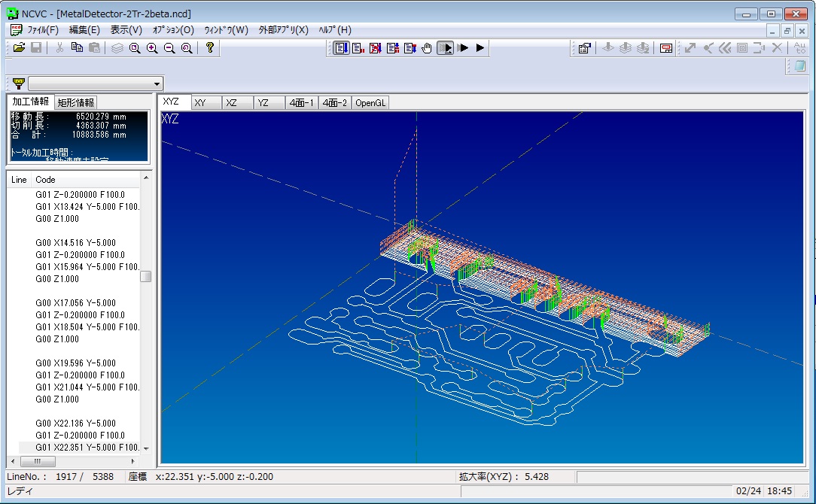The height and width of the screenshot is (504, 816).
Task: Toggle the first trace mode button
Action: pos(341,48)
